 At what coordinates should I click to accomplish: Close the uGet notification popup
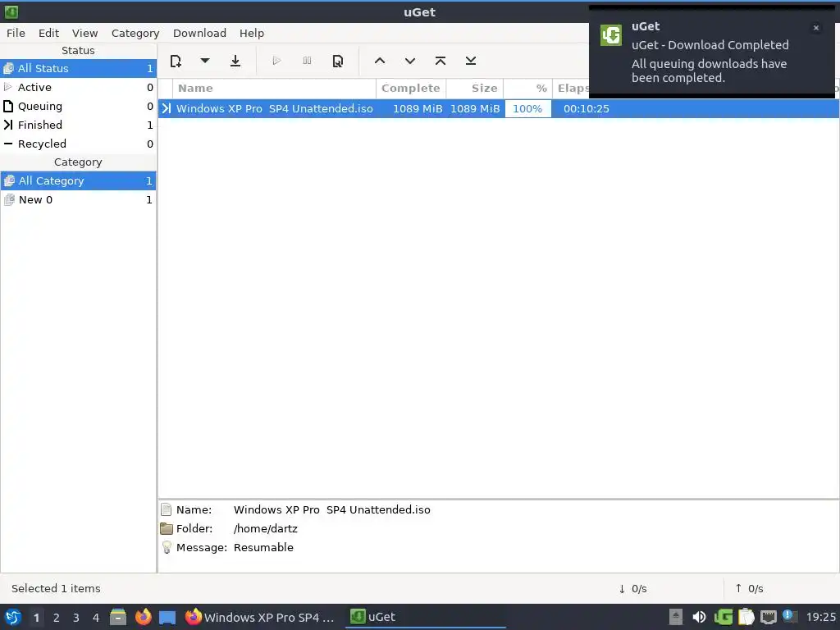[816, 28]
